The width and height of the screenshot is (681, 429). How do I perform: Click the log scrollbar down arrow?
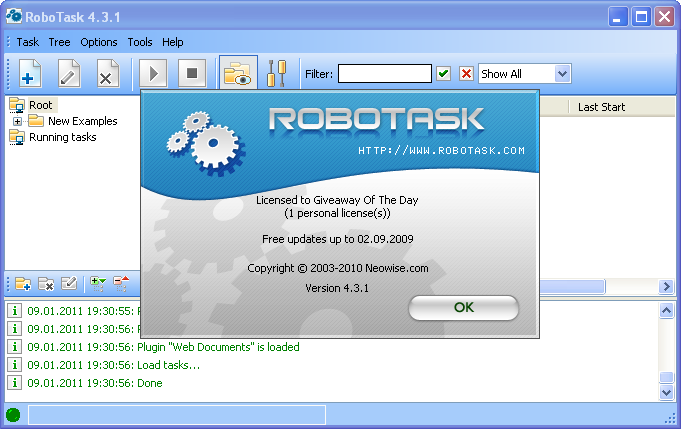click(x=666, y=393)
